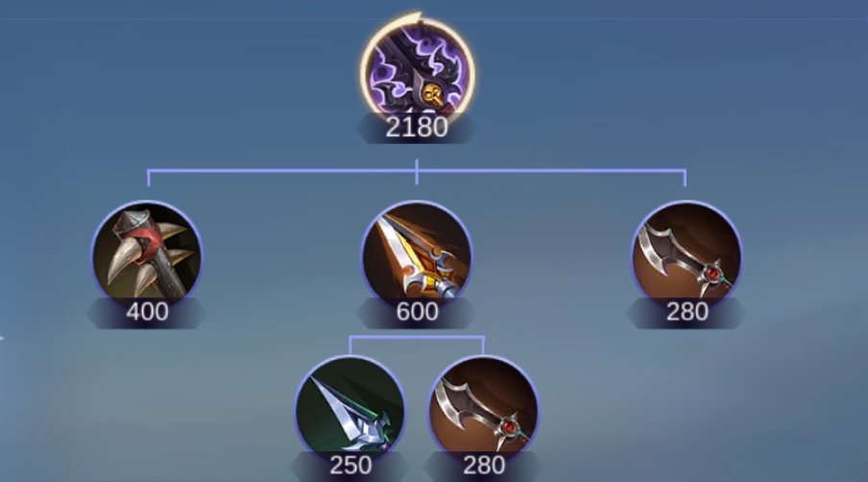The width and height of the screenshot is (868, 482).
Task: Click 280 price of dagger linked to 2180
Action: click(687, 311)
